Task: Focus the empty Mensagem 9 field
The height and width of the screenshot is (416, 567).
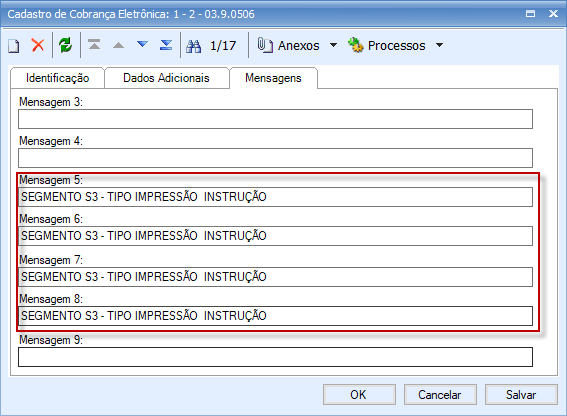Action: pyautogui.click(x=276, y=357)
